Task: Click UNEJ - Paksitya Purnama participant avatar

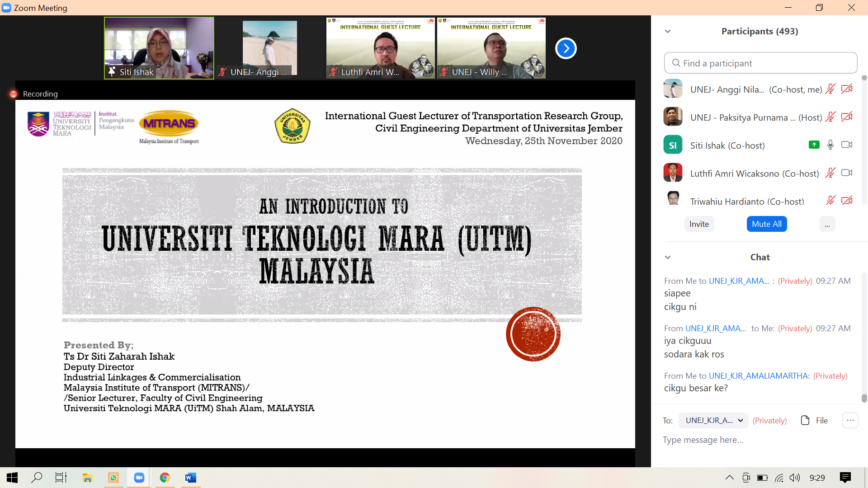Action: click(673, 117)
